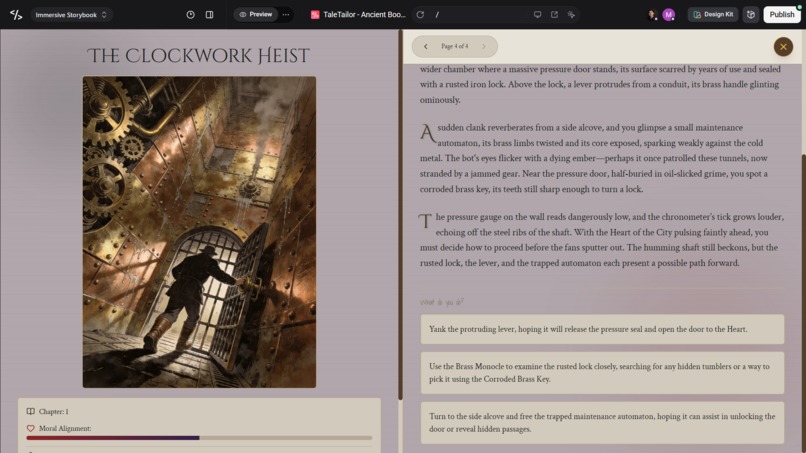Image resolution: width=806 pixels, height=453 pixels.
Task: Select the TaleTailor - Ancient Book tab title
Action: click(x=364, y=15)
